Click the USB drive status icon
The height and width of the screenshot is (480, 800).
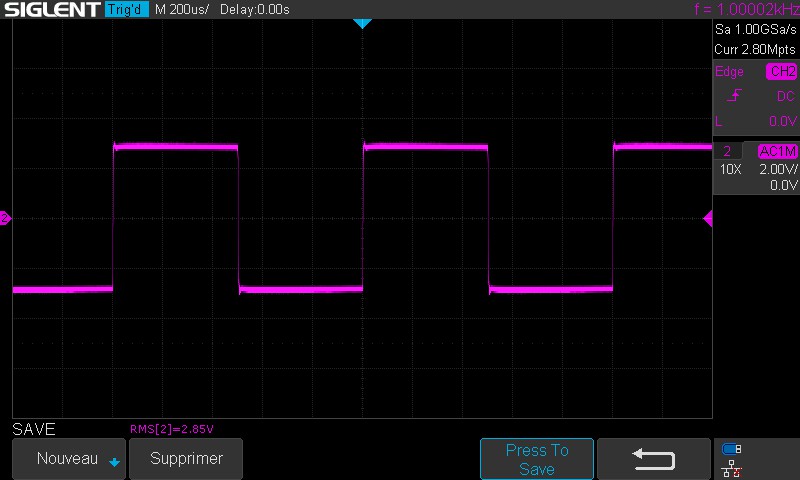pos(732,449)
